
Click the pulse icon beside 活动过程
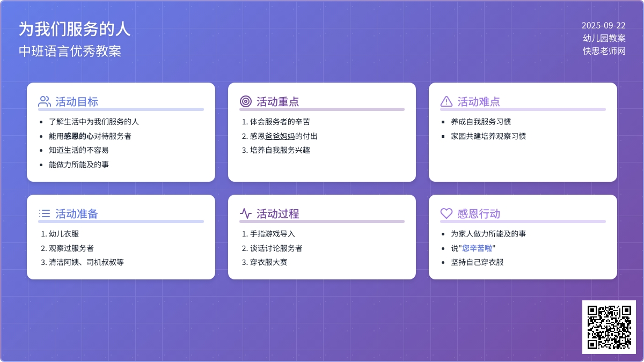click(x=245, y=213)
